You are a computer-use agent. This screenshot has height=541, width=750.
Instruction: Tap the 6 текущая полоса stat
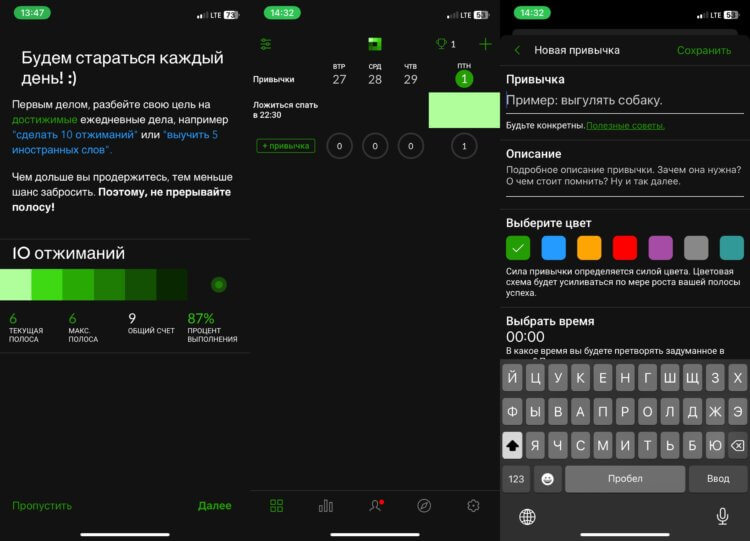point(26,328)
